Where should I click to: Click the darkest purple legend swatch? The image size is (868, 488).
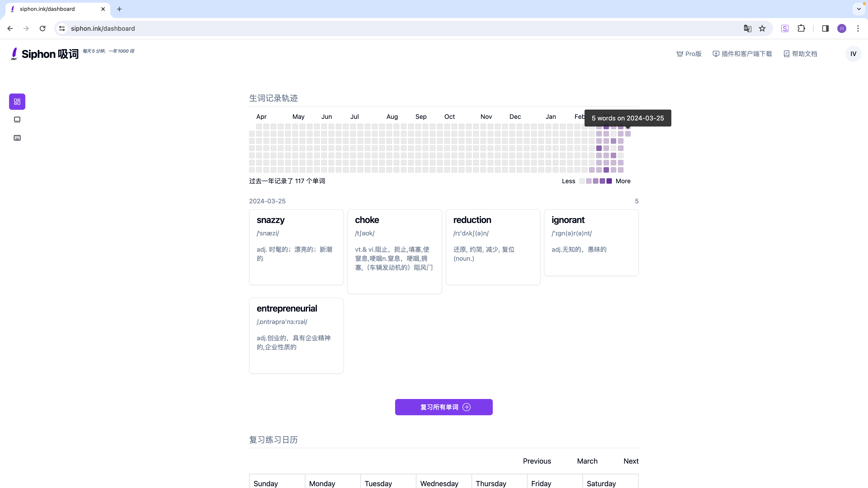click(x=609, y=181)
